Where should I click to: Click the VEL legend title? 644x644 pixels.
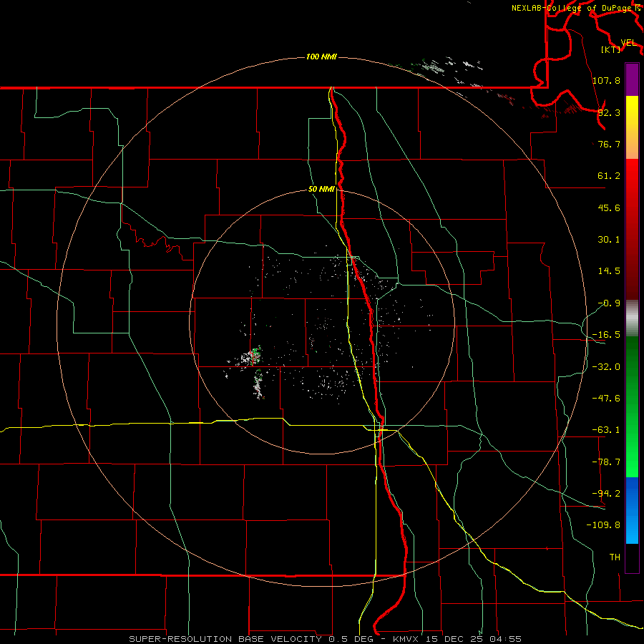(x=629, y=42)
